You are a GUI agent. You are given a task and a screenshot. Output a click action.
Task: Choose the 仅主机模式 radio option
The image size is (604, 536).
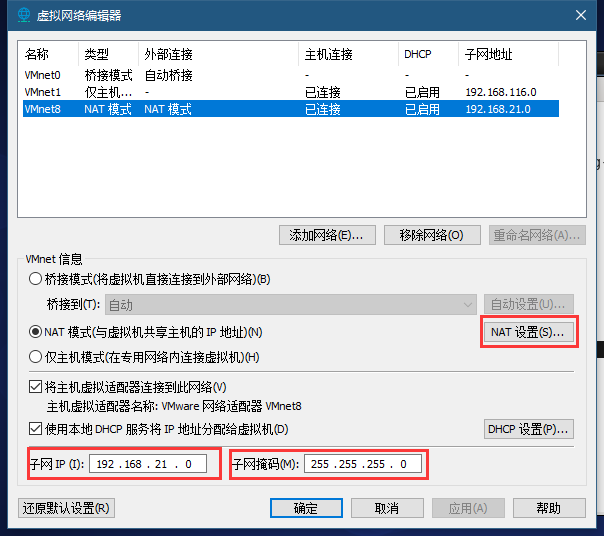(x=37, y=357)
